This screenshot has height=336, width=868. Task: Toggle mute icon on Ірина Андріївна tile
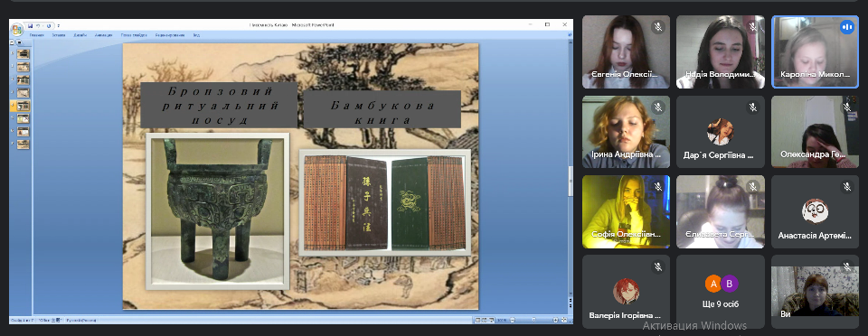[x=657, y=107]
